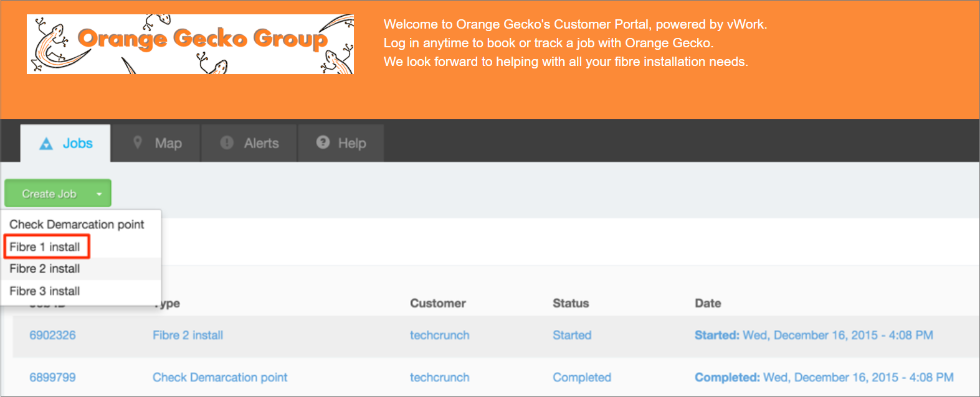This screenshot has width=980, height=397.
Task: Click the Completed status link
Action: 582,378
